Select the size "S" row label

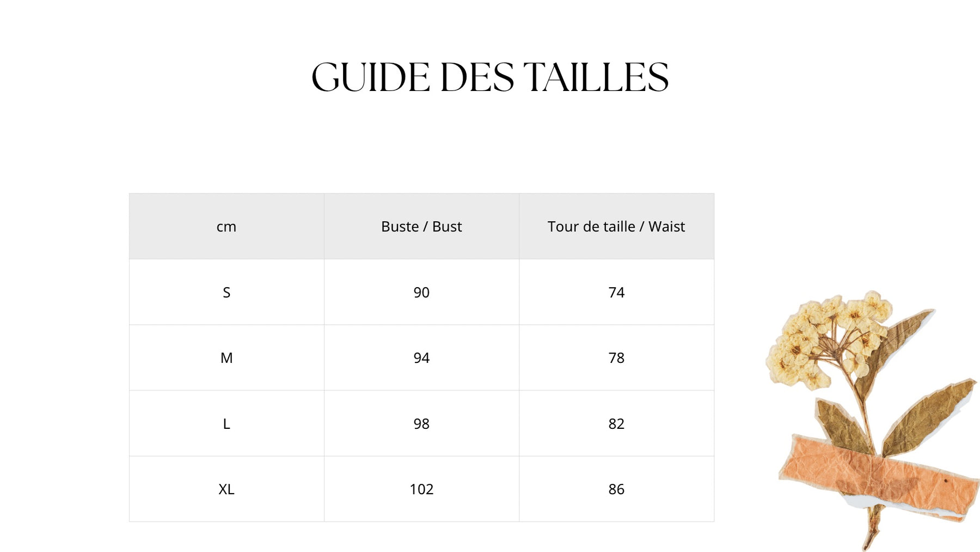click(x=226, y=293)
